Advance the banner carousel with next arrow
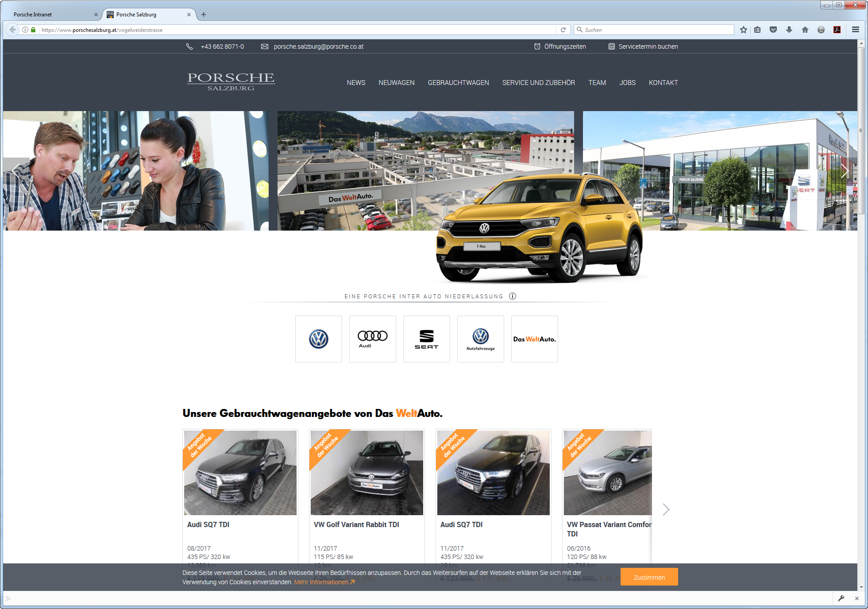This screenshot has height=609, width=868. [x=844, y=171]
